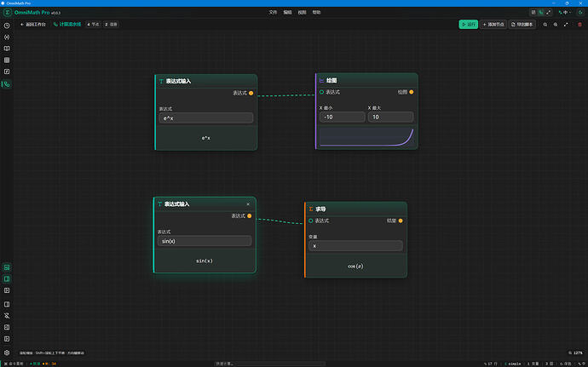The width and height of the screenshot is (588, 367).
Task: Click the plot preview curve in 绘图 node
Action: click(366, 137)
